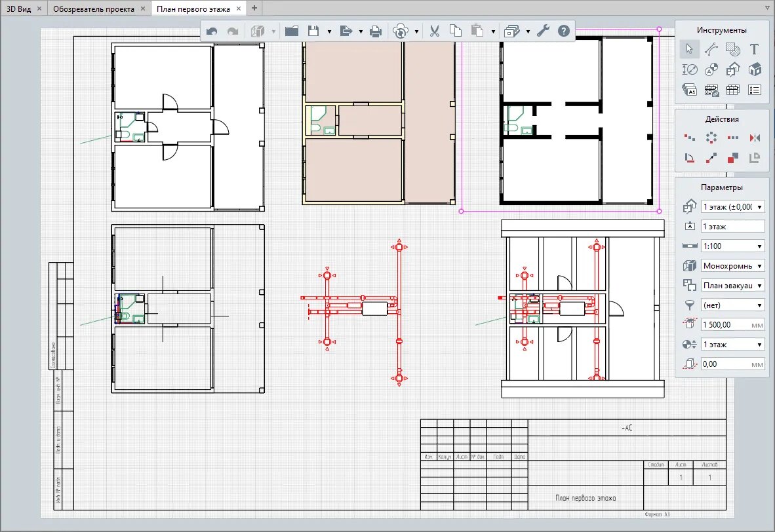Open the synchronization dropdown arrow
The image size is (775, 532).
tap(416, 31)
